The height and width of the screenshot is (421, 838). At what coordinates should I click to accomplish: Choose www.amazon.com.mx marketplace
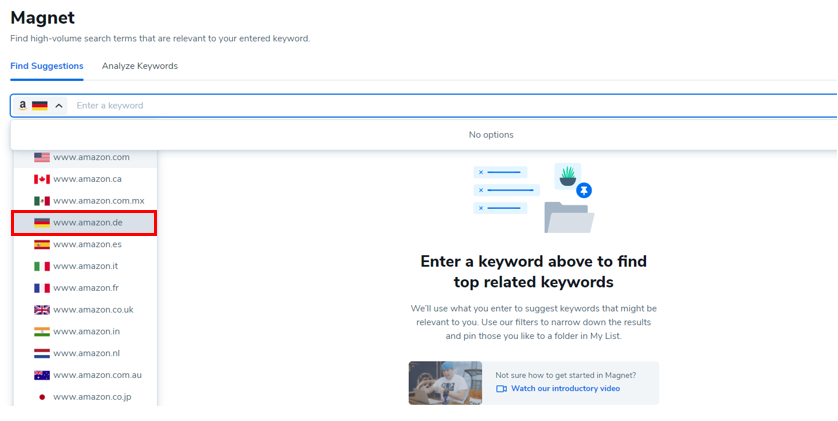point(86,201)
